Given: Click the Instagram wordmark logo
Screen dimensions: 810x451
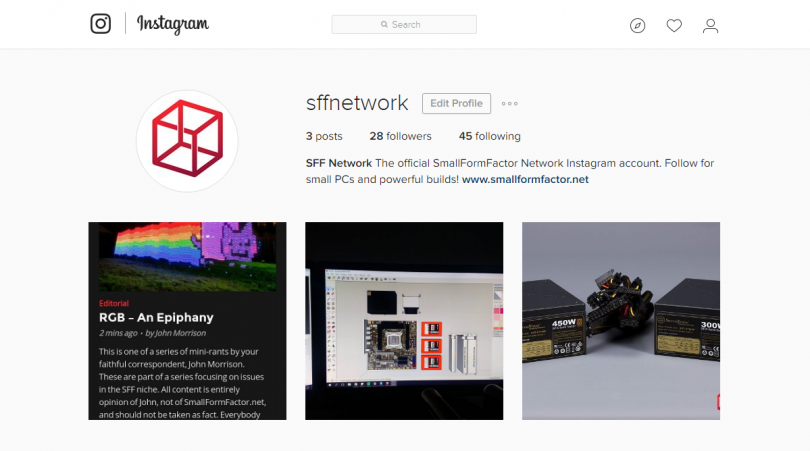Looking at the screenshot, I should tap(173, 24).
